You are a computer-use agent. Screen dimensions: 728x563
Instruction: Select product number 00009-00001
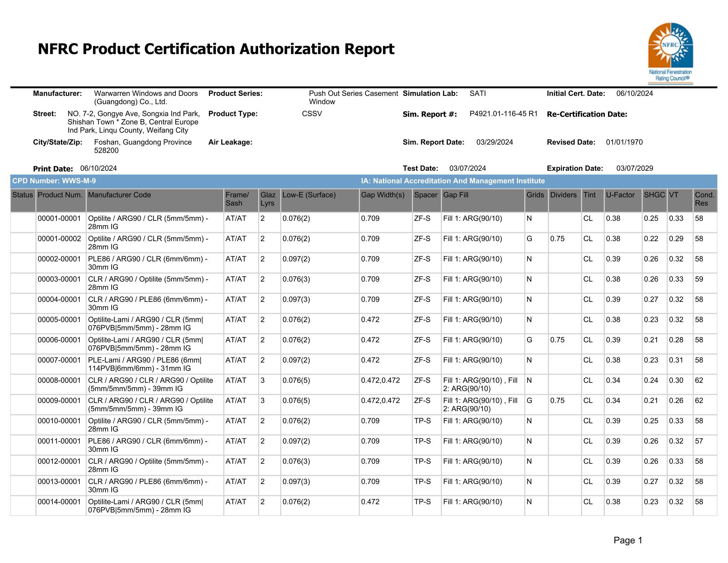coord(59,401)
